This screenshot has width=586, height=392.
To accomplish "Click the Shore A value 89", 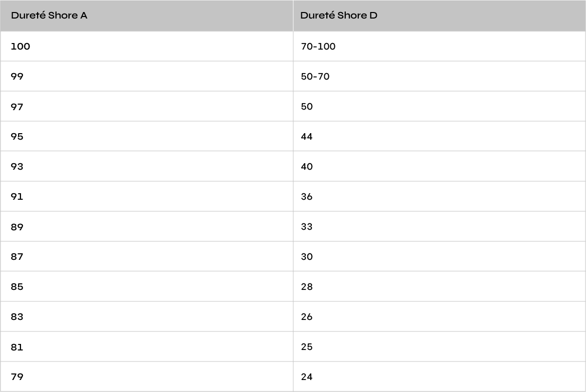I will click(x=17, y=227).
